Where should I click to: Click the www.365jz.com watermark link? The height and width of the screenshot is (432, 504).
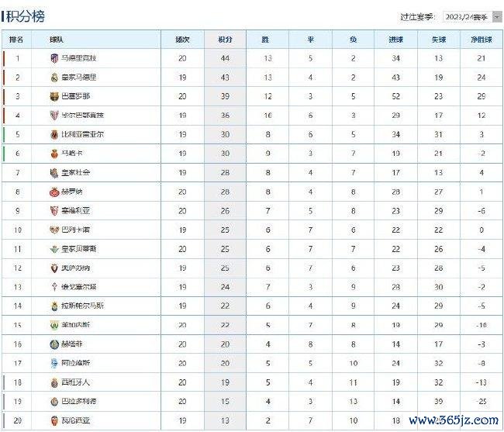point(454,420)
